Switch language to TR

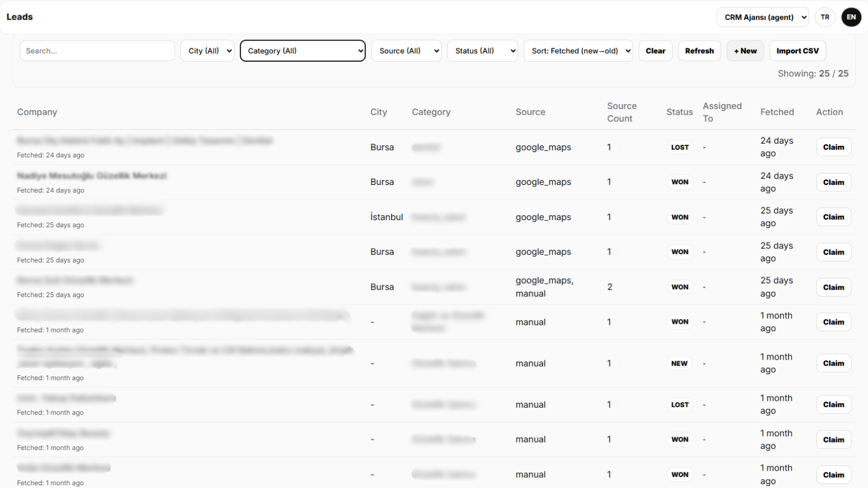point(825,17)
